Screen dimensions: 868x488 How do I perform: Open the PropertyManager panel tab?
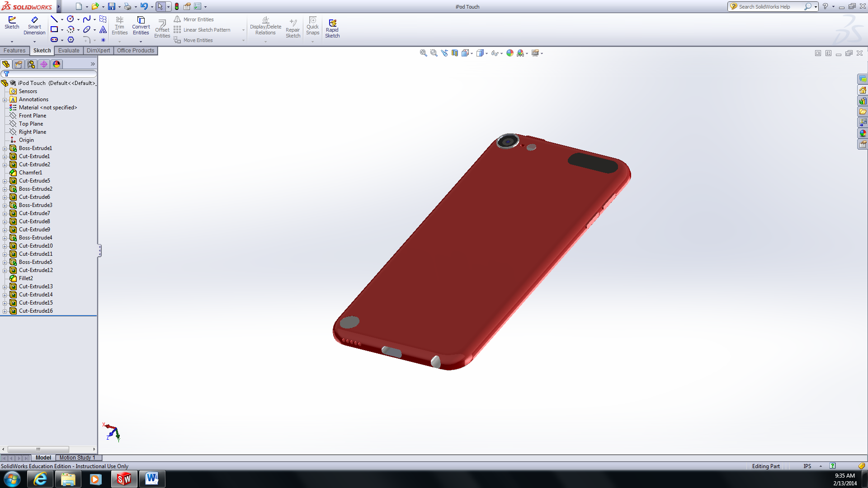(x=19, y=64)
